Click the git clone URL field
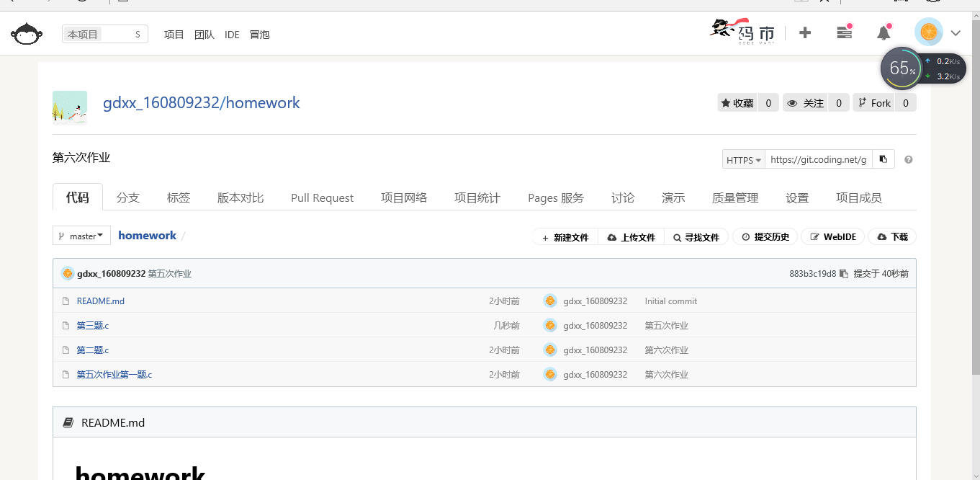 tap(819, 160)
